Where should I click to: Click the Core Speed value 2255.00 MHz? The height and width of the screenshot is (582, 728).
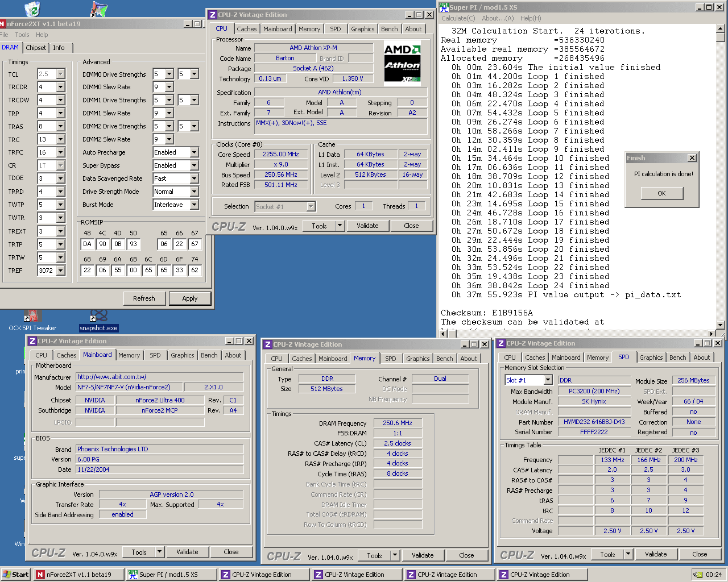(x=281, y=154)
